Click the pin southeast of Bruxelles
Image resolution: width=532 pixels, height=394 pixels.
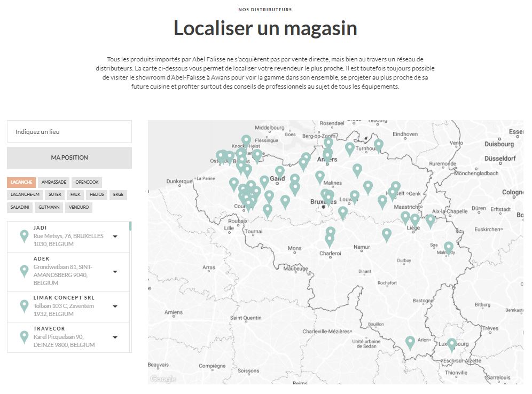coord(343,213)
